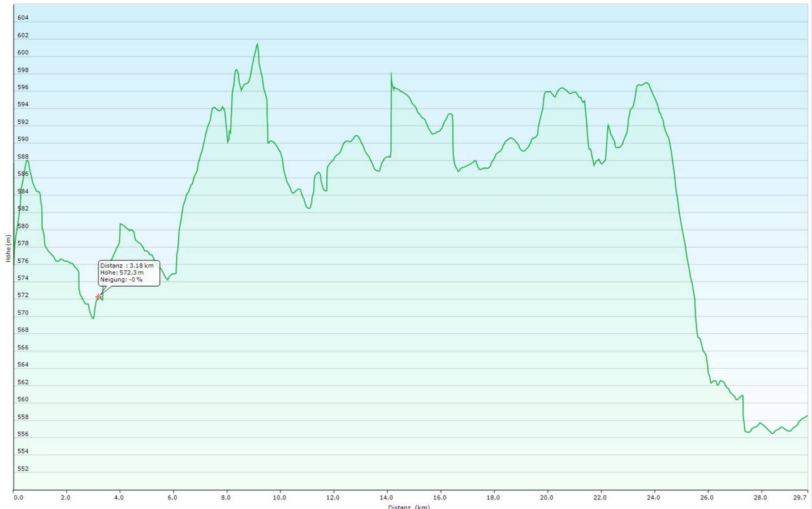Viewport: 812px width, 509px height.
Task: Select the 560 elevation axis label
Action: point(23,399)
